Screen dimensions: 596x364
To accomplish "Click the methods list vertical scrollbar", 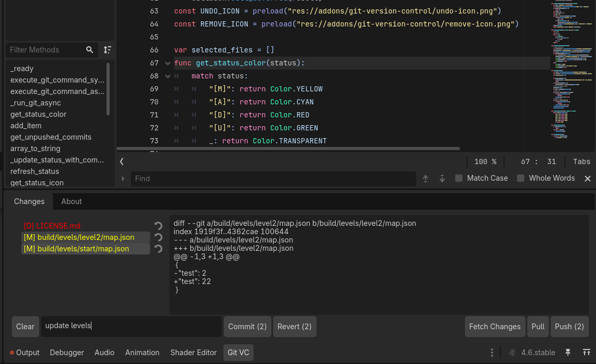I will [108, 88].
